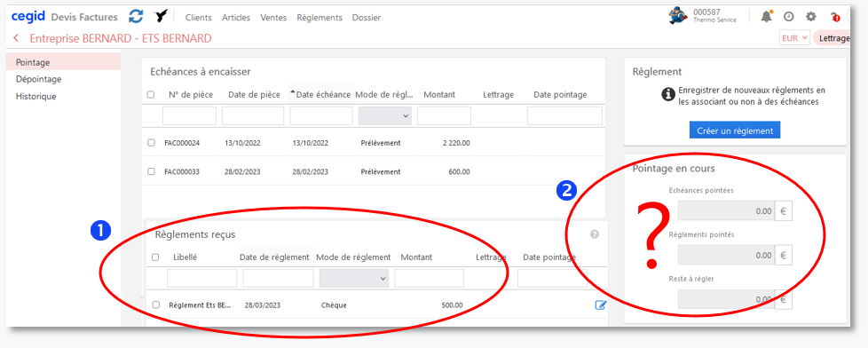Click the 28/03/2023 payment date cell
This screenshot has height=348, width=868.
pos(263,305)
